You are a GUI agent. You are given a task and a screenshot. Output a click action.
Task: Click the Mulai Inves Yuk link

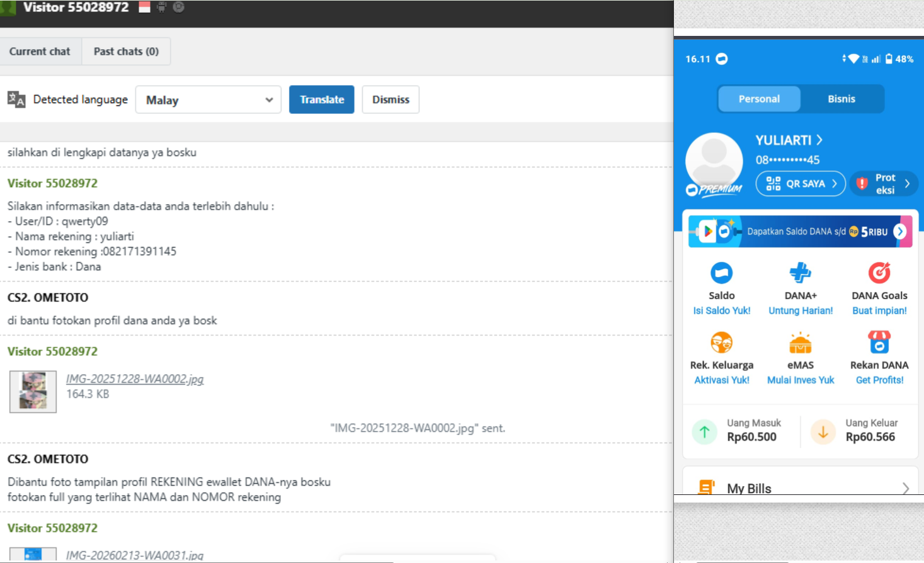801,380
